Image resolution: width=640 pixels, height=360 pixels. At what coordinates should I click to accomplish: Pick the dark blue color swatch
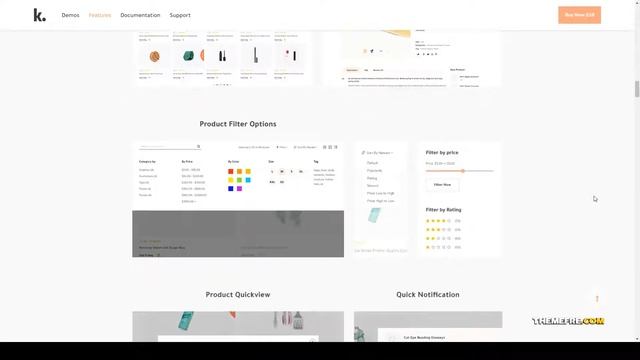pyautogui.click(x=231, y=189)
